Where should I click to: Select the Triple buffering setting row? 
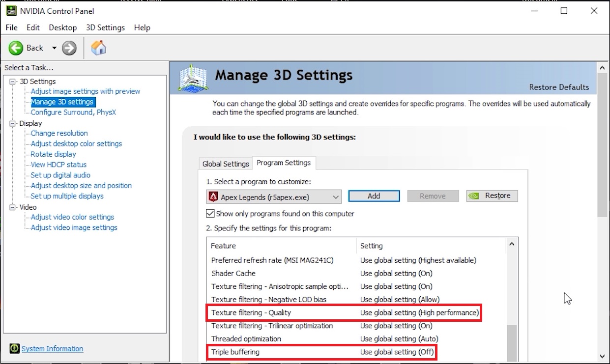point(320,352)
